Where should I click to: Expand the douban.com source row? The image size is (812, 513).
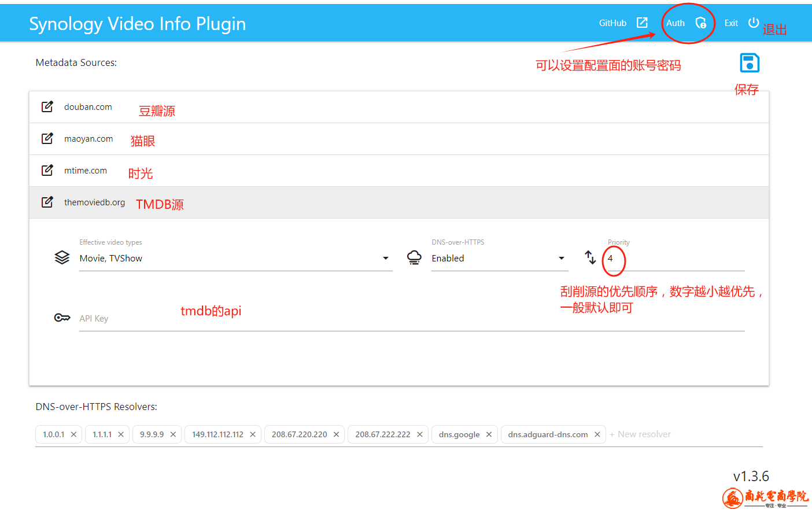[x=399, y=107]
